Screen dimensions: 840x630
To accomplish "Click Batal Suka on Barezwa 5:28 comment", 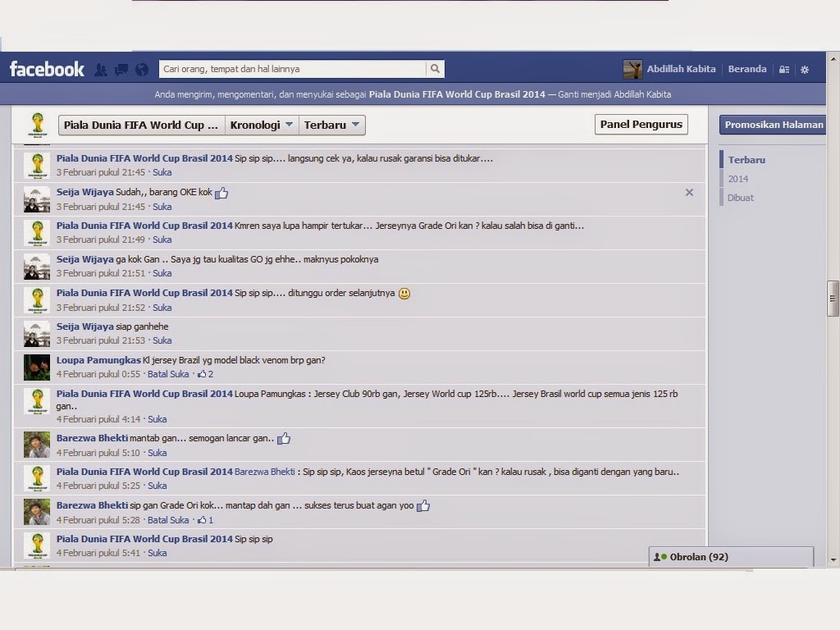I will [x=168, y=519].
